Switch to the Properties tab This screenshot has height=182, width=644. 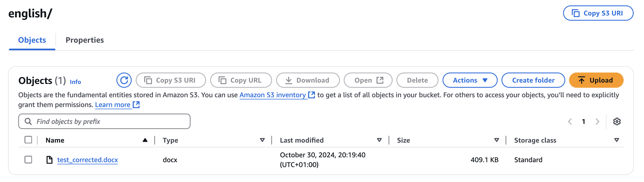point(85,40)
